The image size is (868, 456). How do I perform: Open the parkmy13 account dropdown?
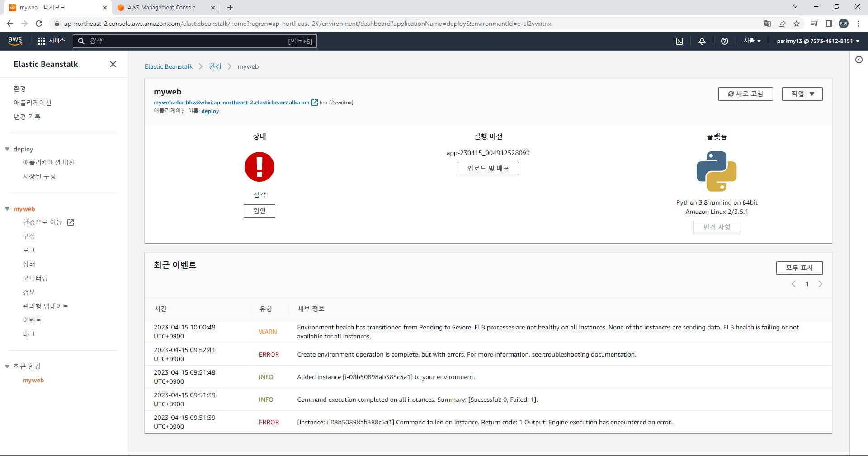[x=818, y=41]
